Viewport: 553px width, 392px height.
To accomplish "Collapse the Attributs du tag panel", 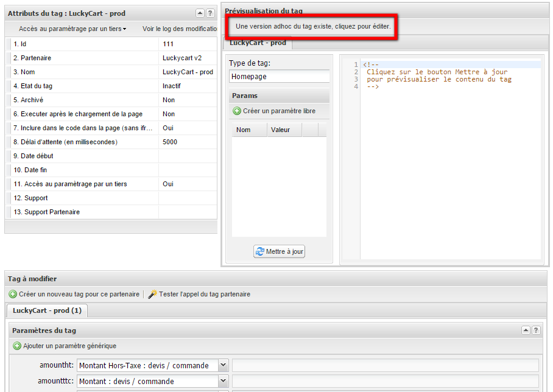I will [x=200, y=13].
